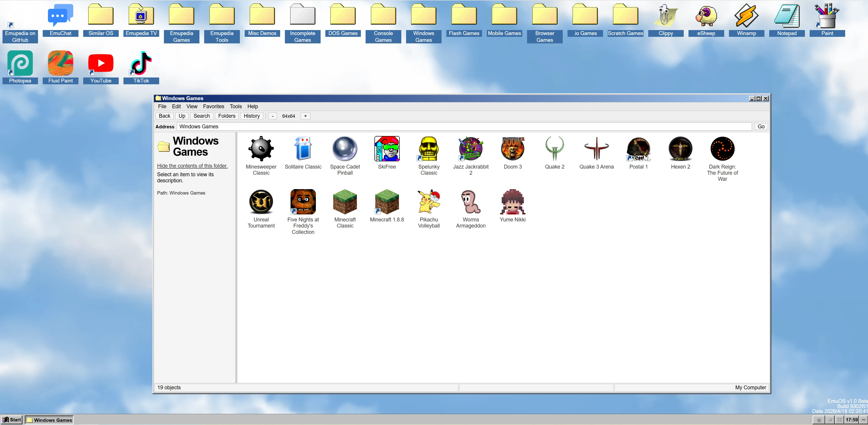This screenshot has width=868, height=425.
Task: Open the Help menu
Action: tap(252, 106)
